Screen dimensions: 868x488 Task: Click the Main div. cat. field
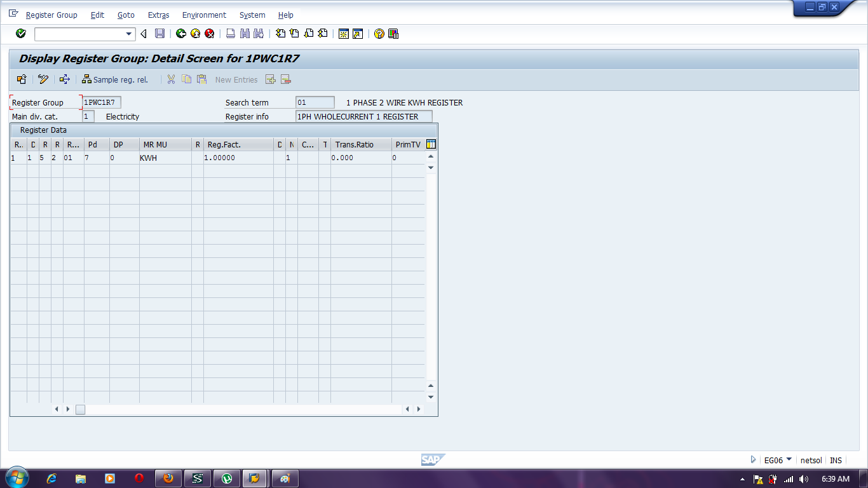88,116
